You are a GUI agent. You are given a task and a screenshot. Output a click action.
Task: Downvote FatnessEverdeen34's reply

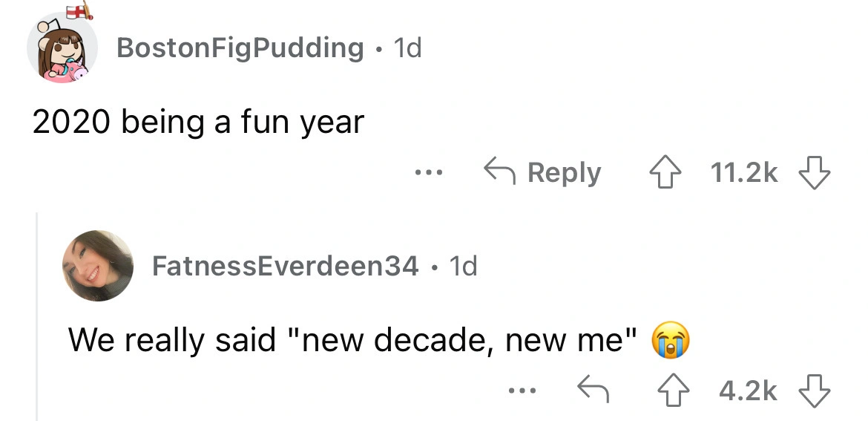coord(815,389)
